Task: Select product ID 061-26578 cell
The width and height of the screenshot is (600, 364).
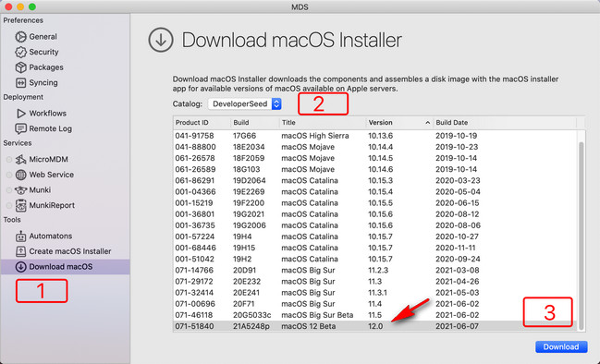Action: (x=195, y=158)
